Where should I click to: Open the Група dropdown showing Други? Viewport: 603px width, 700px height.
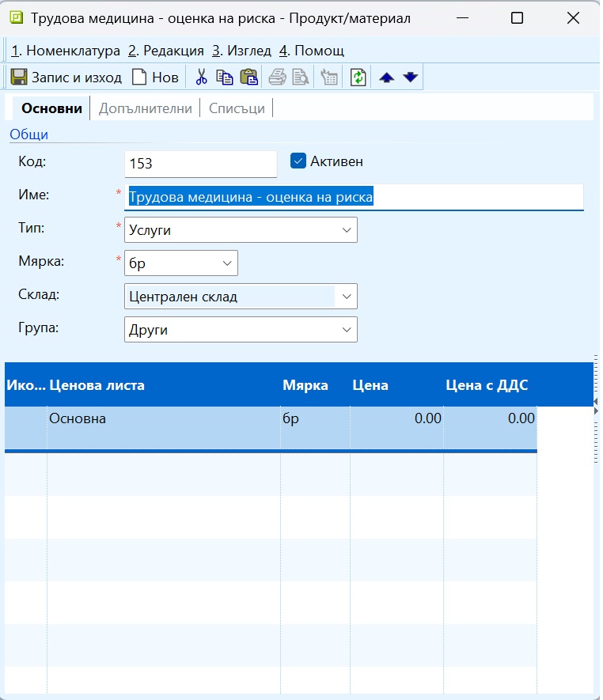[346, 330]
